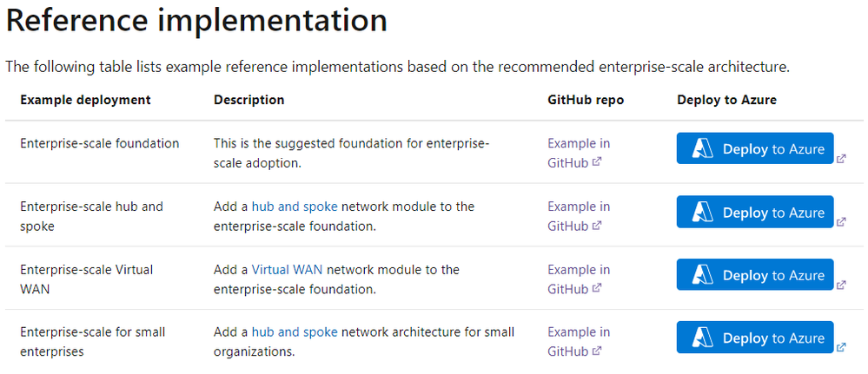
Task: Click Azure logo icon in foundation deploy button
Action: tap(702, 149)
